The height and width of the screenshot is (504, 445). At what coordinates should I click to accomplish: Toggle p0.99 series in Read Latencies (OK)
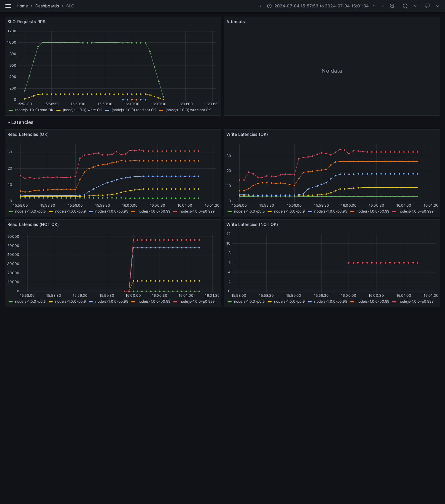click(154, 211)
